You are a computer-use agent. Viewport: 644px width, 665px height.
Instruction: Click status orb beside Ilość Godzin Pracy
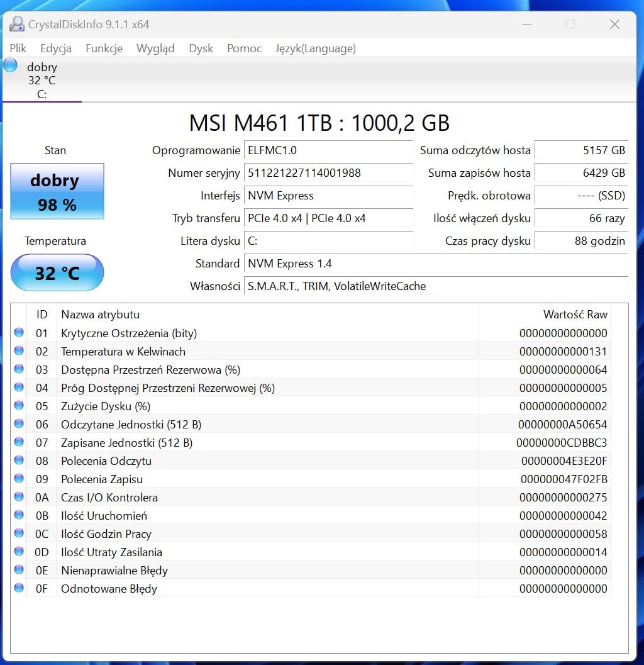19,534
